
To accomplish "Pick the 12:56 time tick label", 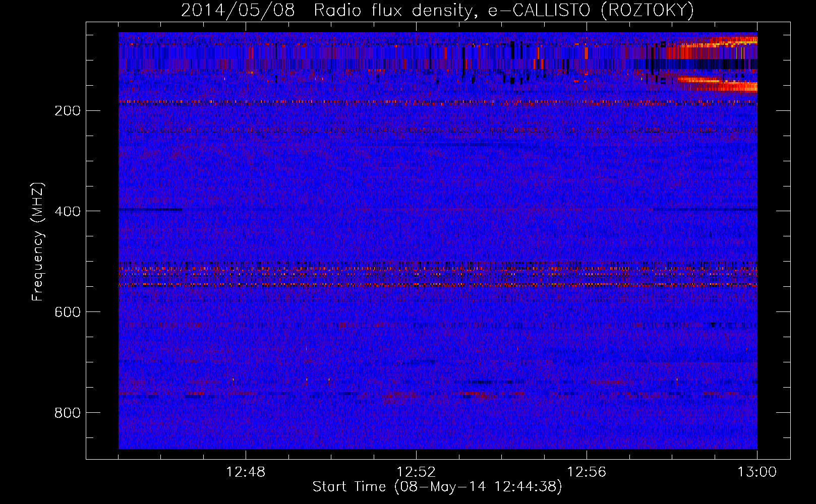I will (587, 472).
